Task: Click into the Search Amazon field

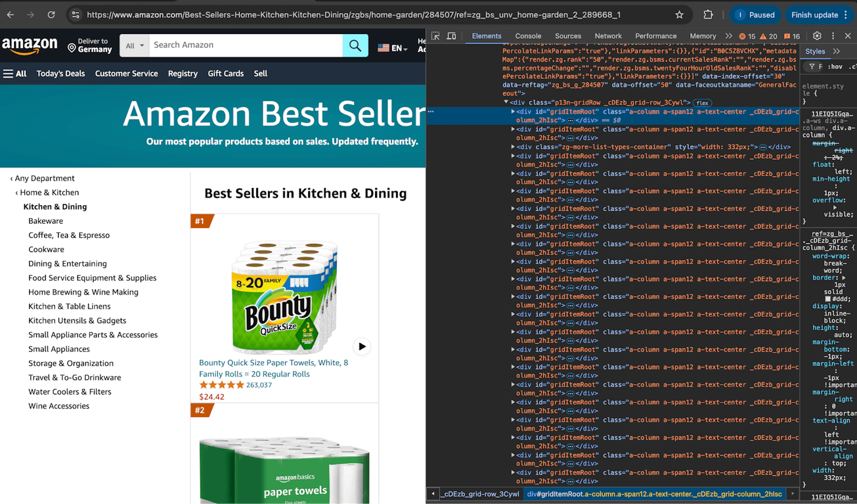Action: [x=245, y=45]
